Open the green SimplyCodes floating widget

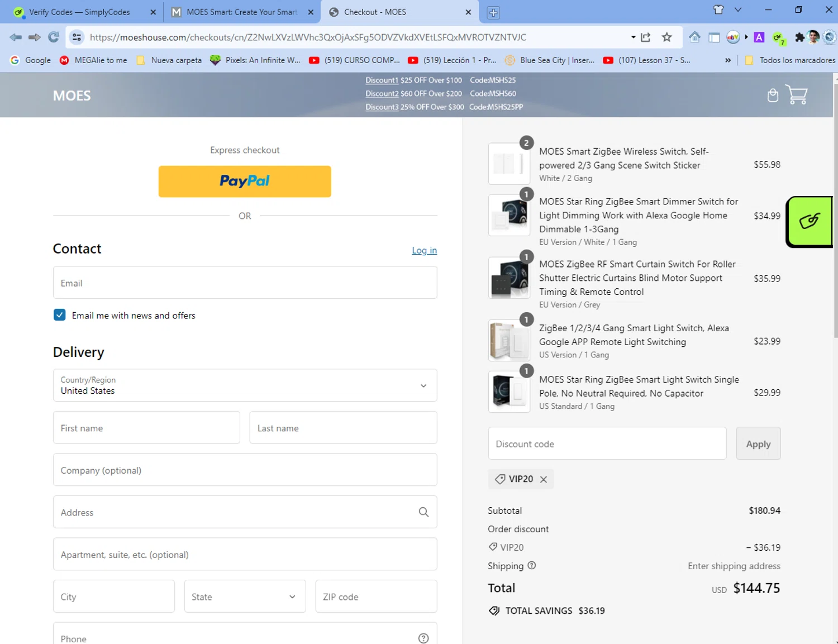point(810,221)
